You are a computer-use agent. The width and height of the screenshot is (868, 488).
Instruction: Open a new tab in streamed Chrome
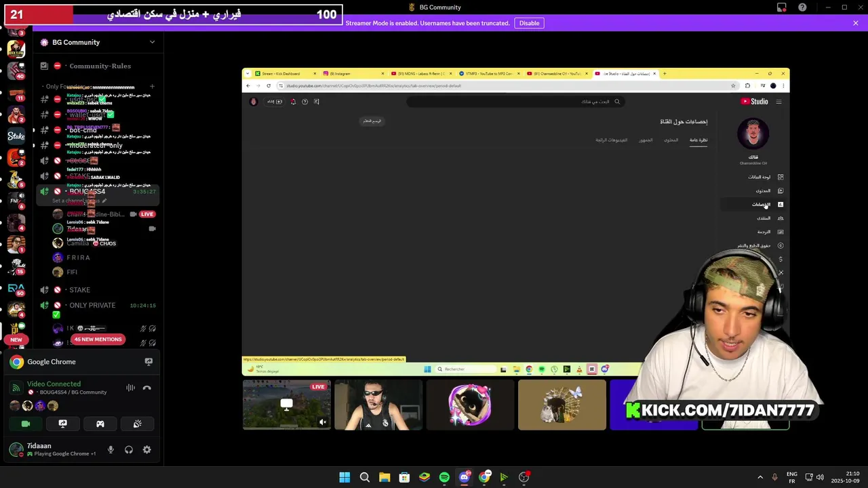[665, 73]
